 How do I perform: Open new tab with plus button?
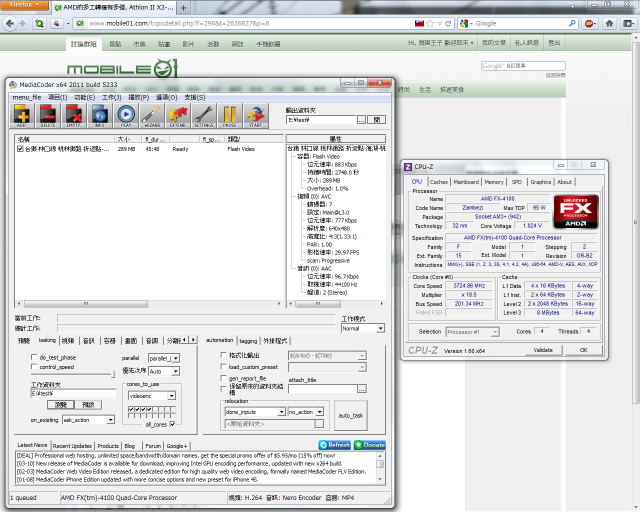tap(183, 8)
